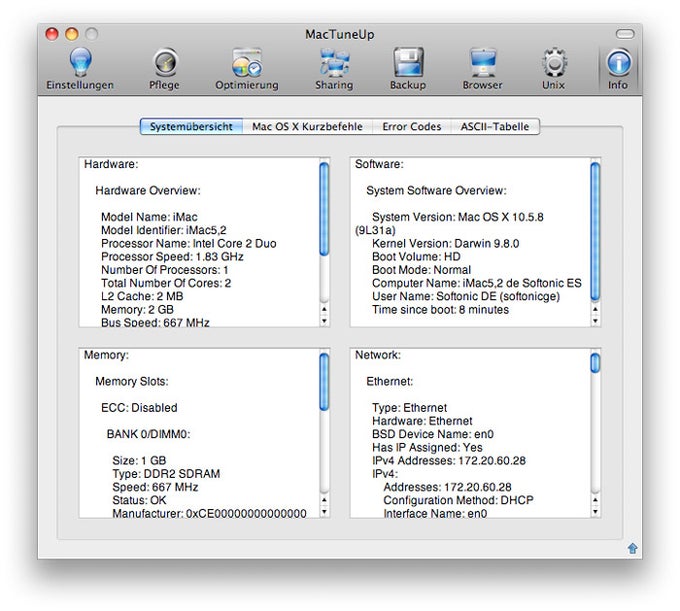
Task: Click 'Speed: 667 MHz' memory line
Action: [x=155, y=487]
